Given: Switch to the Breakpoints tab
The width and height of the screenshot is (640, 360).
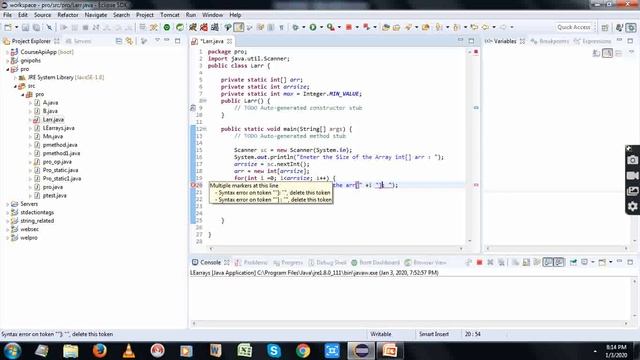Looking at the screenshot, I should (x=550, y=41).
